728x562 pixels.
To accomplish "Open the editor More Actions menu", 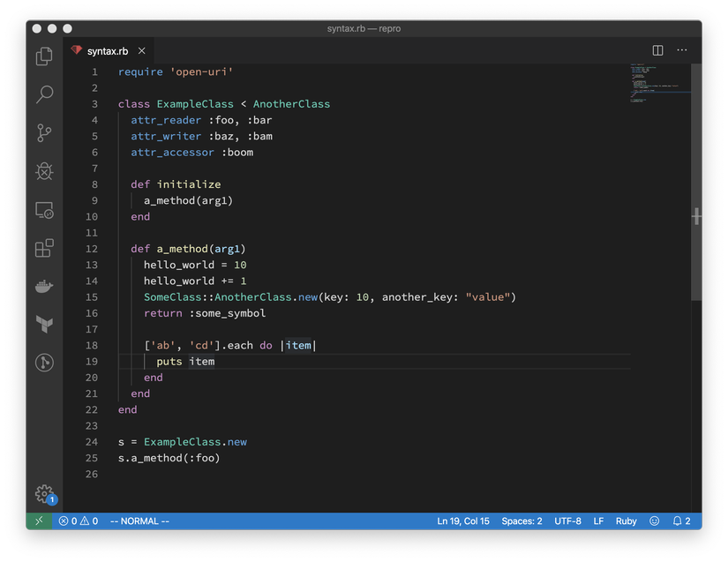I will (681, 51).
